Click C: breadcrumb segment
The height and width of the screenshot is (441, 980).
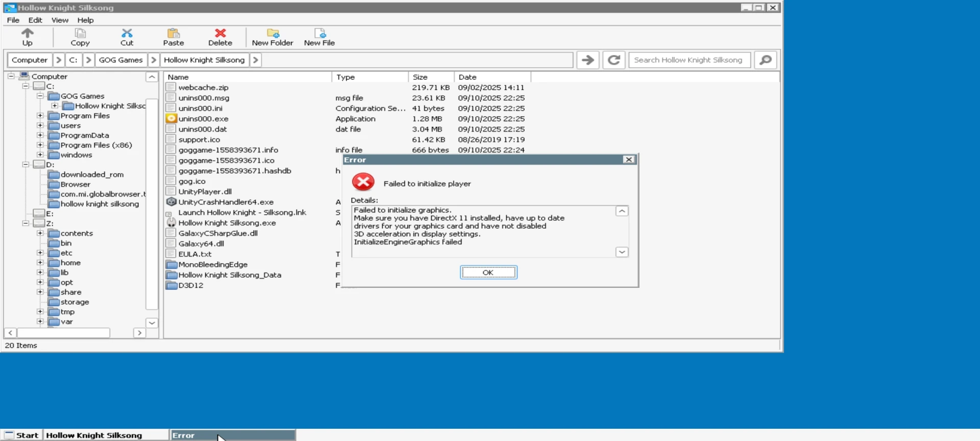[x=73, y=60]
